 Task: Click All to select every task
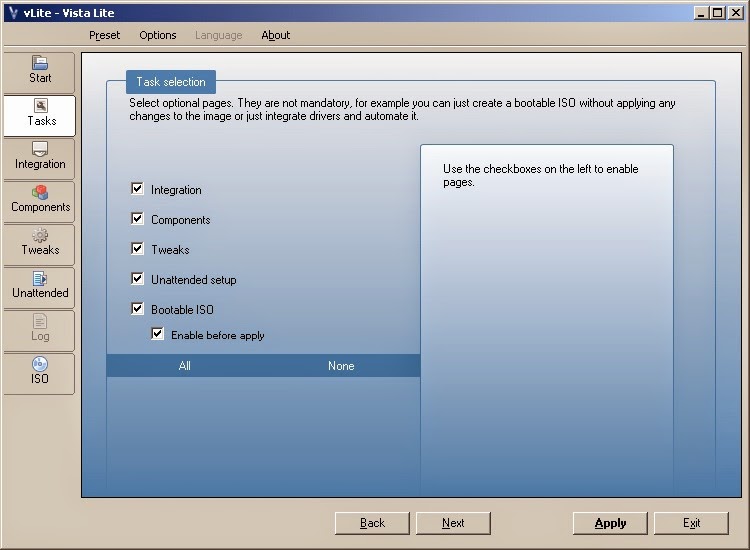pos(185,366)
